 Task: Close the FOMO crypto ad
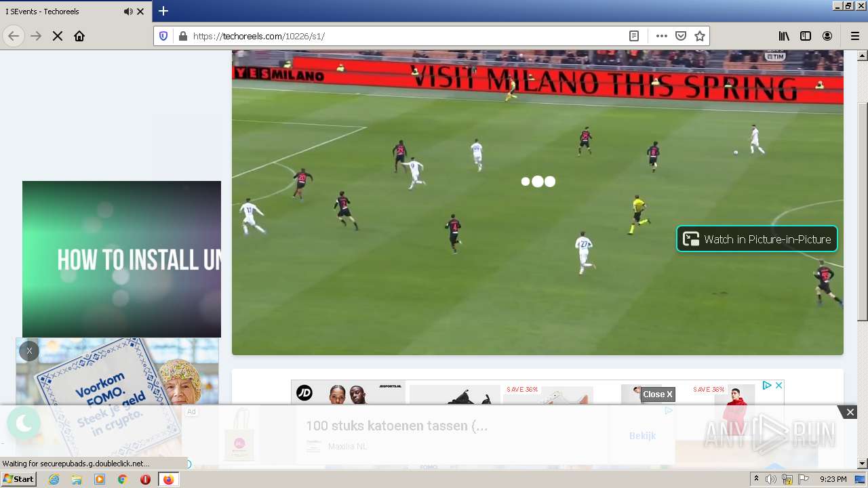(29, 351)
